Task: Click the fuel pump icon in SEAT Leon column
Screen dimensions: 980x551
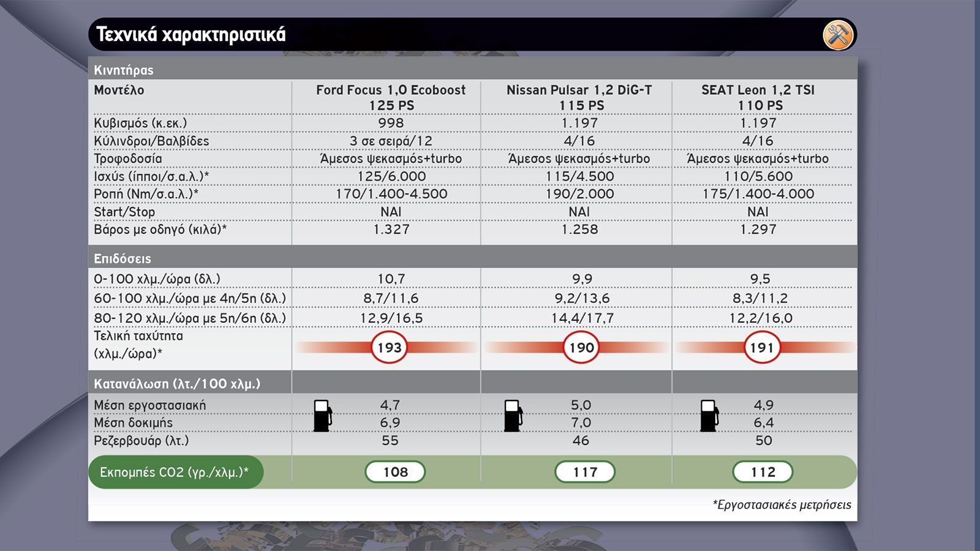Action: click(x=709, y=416)
